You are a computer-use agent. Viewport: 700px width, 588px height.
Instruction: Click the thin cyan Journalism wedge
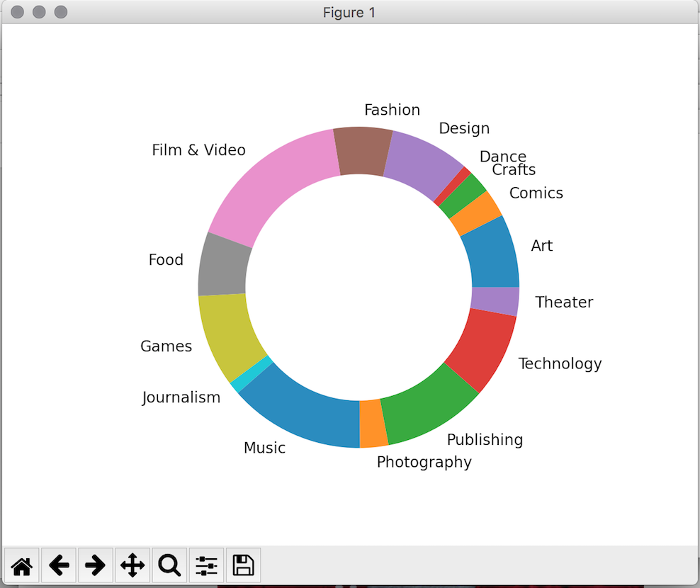tap(252, 374)
